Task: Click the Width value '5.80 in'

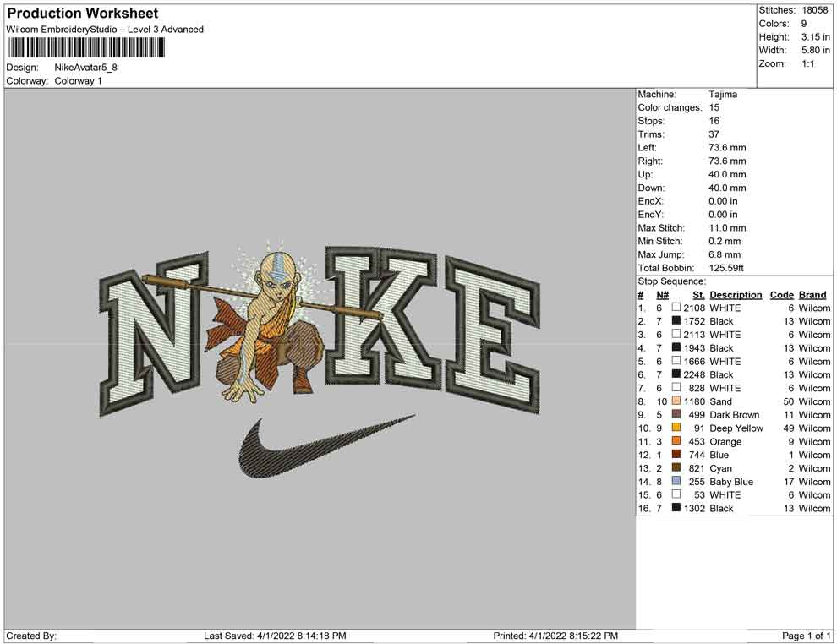Action: coord(815,50)
